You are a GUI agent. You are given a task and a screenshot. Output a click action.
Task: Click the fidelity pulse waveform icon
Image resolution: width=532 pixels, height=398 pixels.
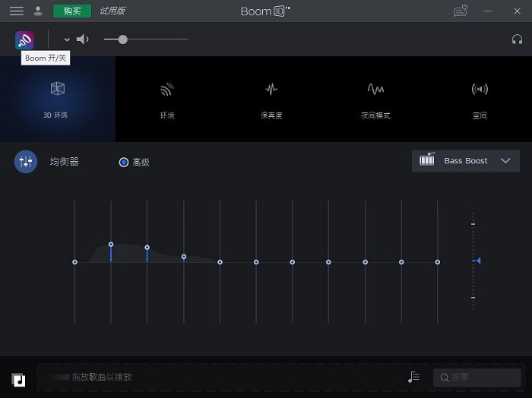pos(271,89)
